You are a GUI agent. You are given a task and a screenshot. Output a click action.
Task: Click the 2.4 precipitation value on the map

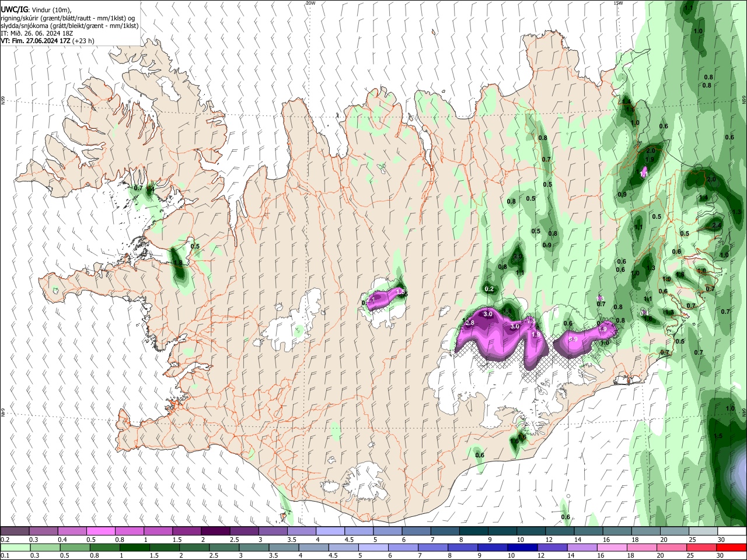pyautogui.click(x=717, y=225)
